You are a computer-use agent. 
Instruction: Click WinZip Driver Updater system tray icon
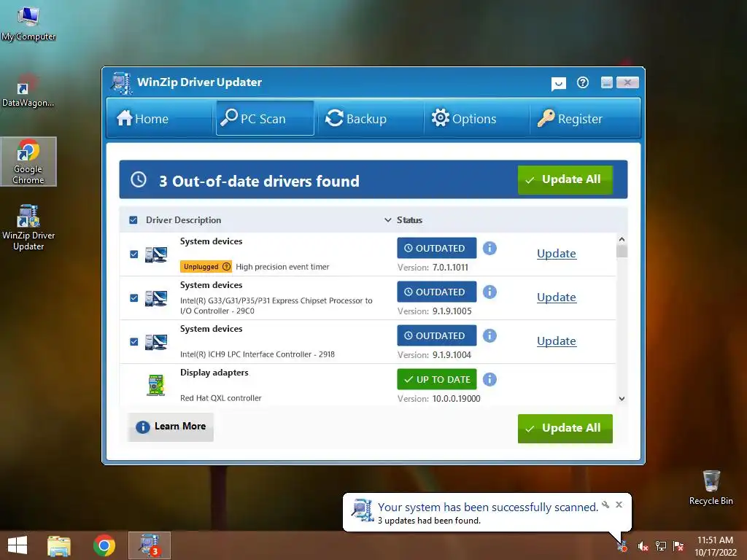622,546
